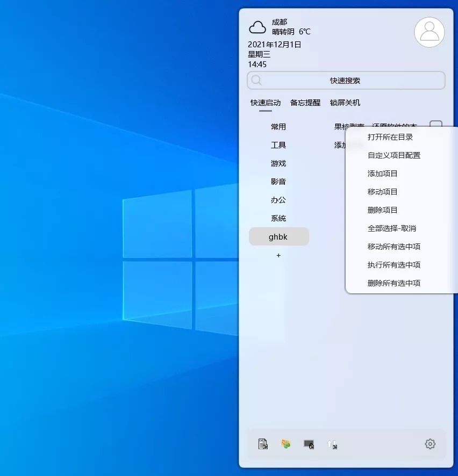Screen dimensions: 458x476
Task: Switch to the 备忘提醒 tab
Action: (x=305, y=103)
